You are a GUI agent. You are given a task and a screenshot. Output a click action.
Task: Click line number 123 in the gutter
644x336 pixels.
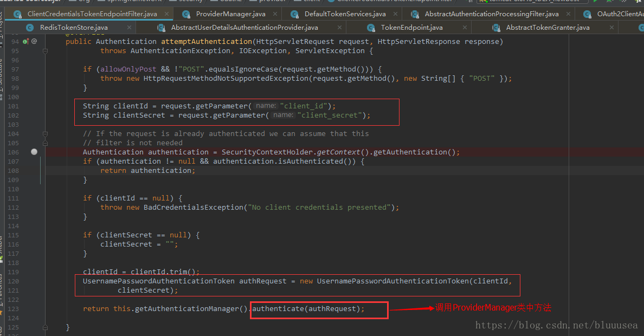point(13,309)
